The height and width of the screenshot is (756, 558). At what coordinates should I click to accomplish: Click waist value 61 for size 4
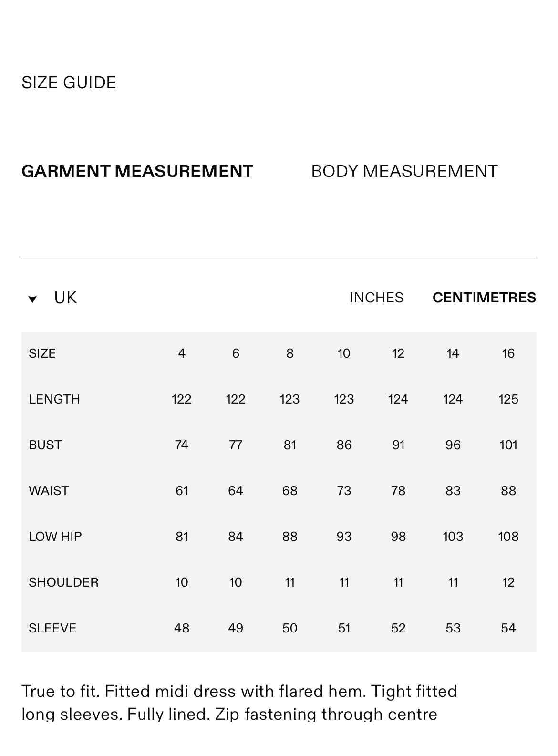[182, 491]
